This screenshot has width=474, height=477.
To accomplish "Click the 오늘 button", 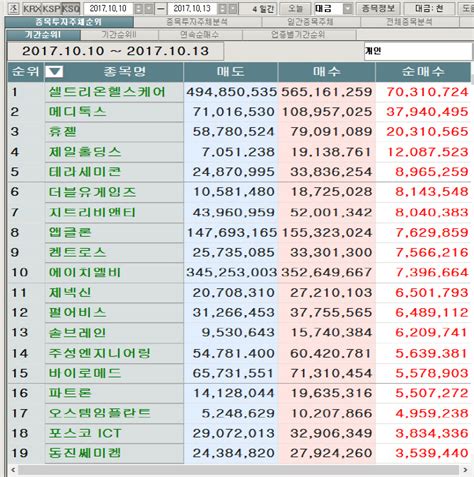I will (x=295, y=8).
